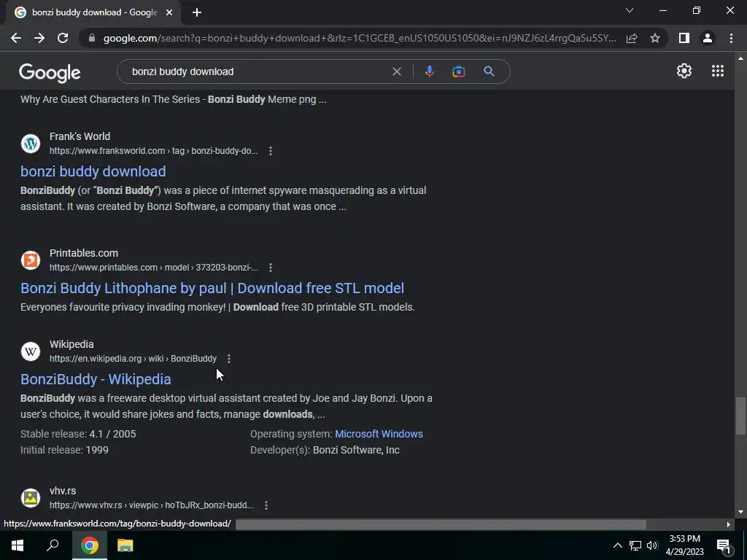Screen dimensions: 747x560
Task: Open the Chrome profile icon
Action: coord(708,38)
